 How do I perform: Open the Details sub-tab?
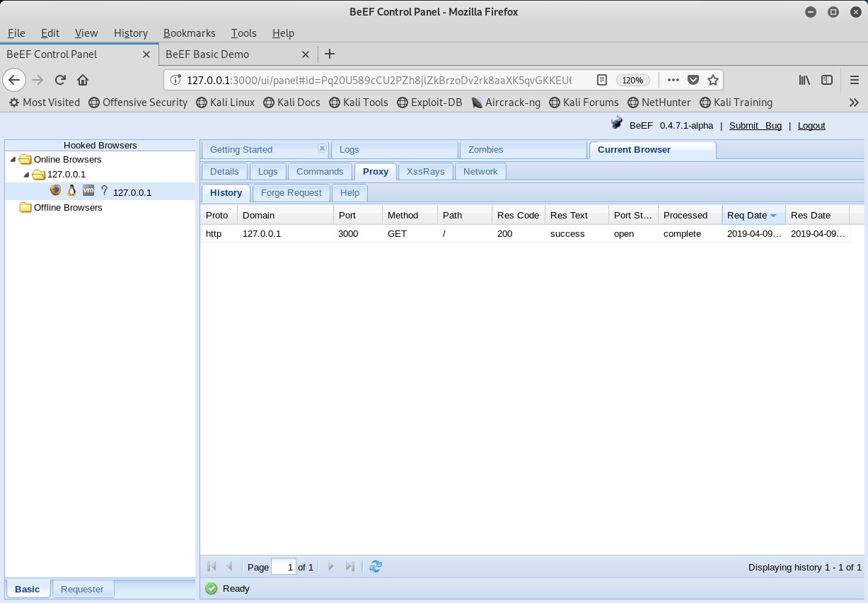[x=224, y=171]
